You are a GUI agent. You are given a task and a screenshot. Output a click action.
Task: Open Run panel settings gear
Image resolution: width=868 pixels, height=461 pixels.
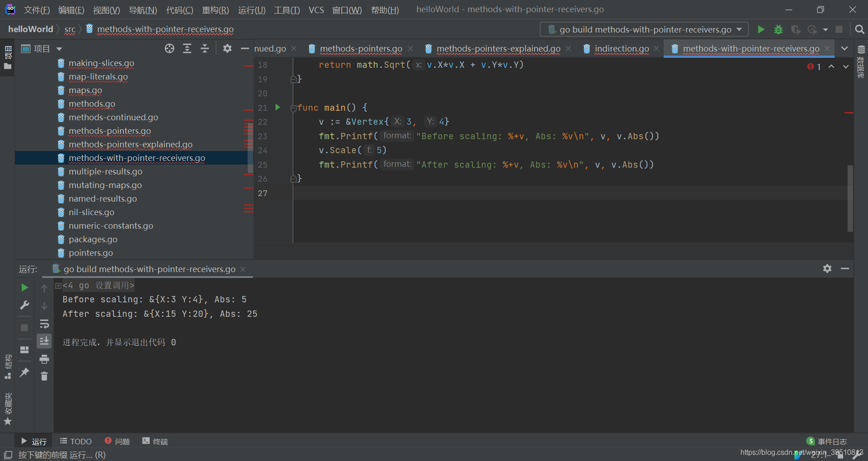click(827, 268)
